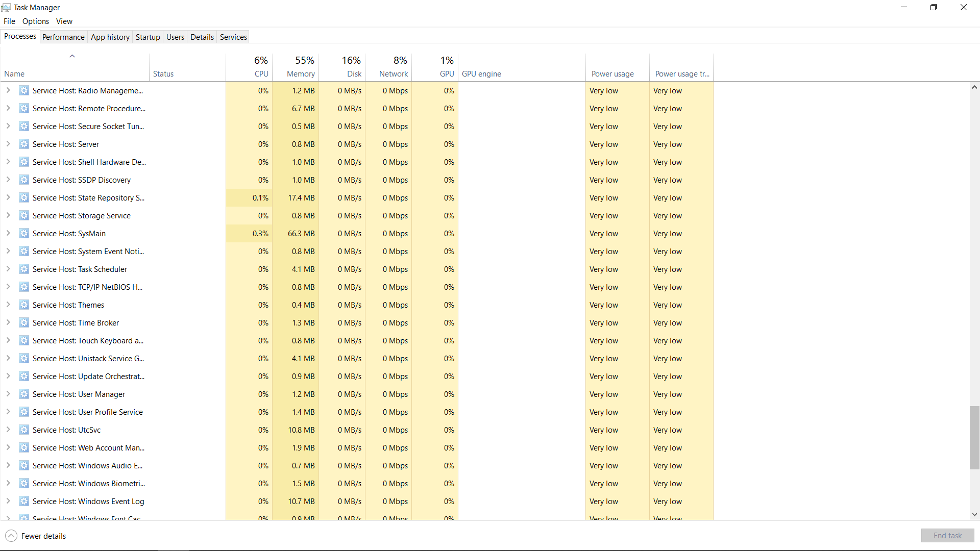Click the vertical scrollbar thumb
The image size is (980, 551).
[x=974, y=437]
